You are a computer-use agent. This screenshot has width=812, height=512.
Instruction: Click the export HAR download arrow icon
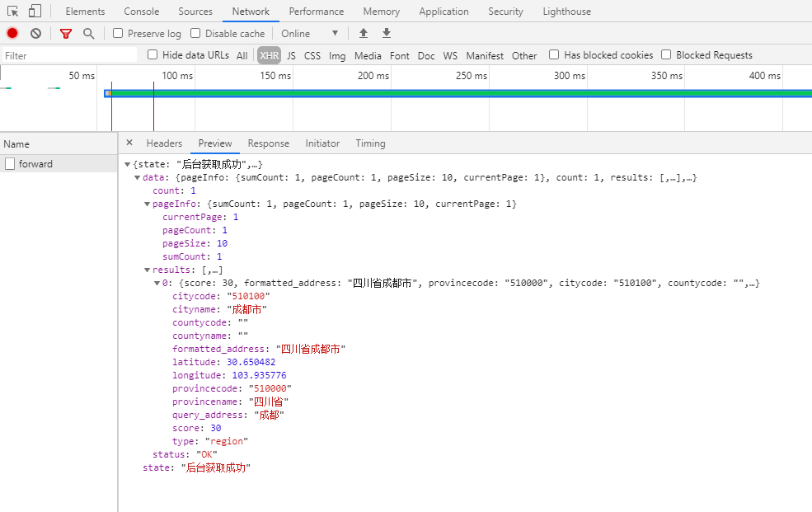pos(387,33)
